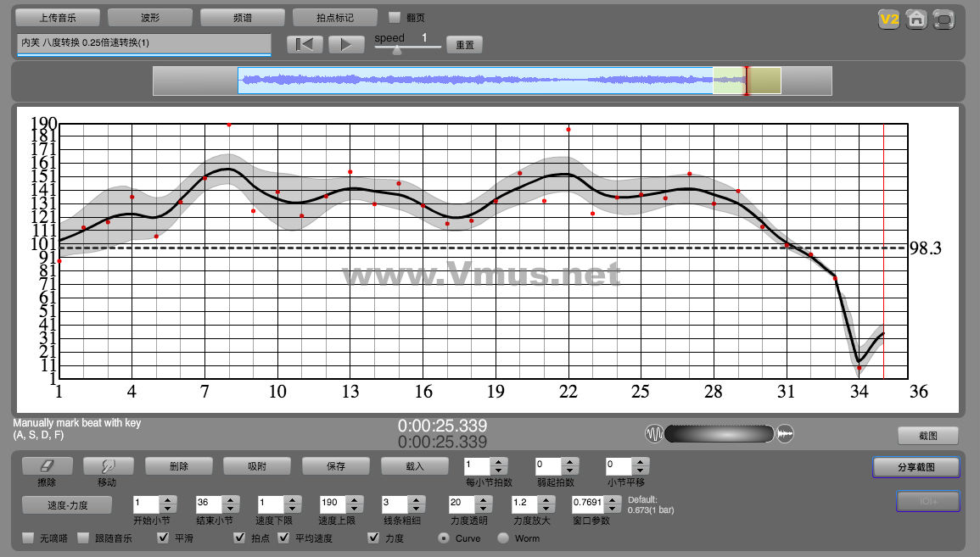Click the fullscreen monitor icon
Viewport: 980px width, 557px height.
[x=943, y=19]
